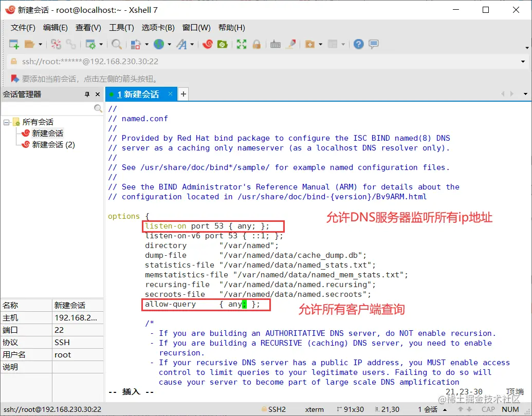Click the layout arrangement toolbar icon
This screenshot has height=416, width=532.
click(333, 44)
